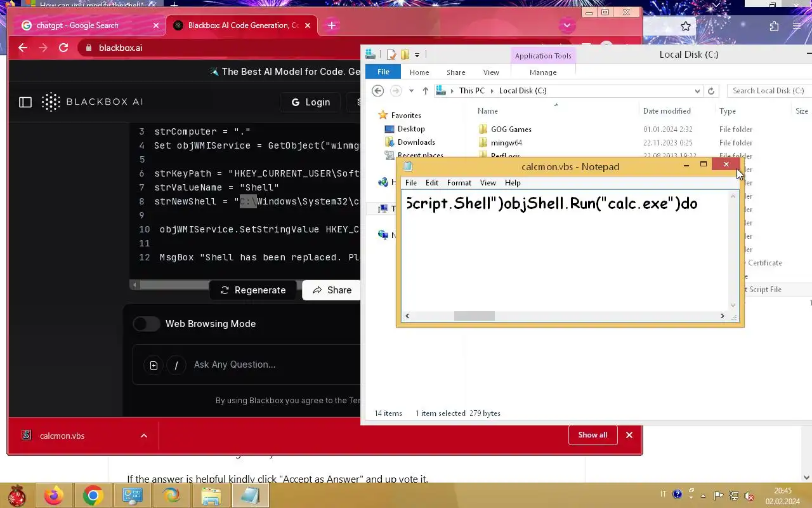Reload the blackbox.ai page

63,48
